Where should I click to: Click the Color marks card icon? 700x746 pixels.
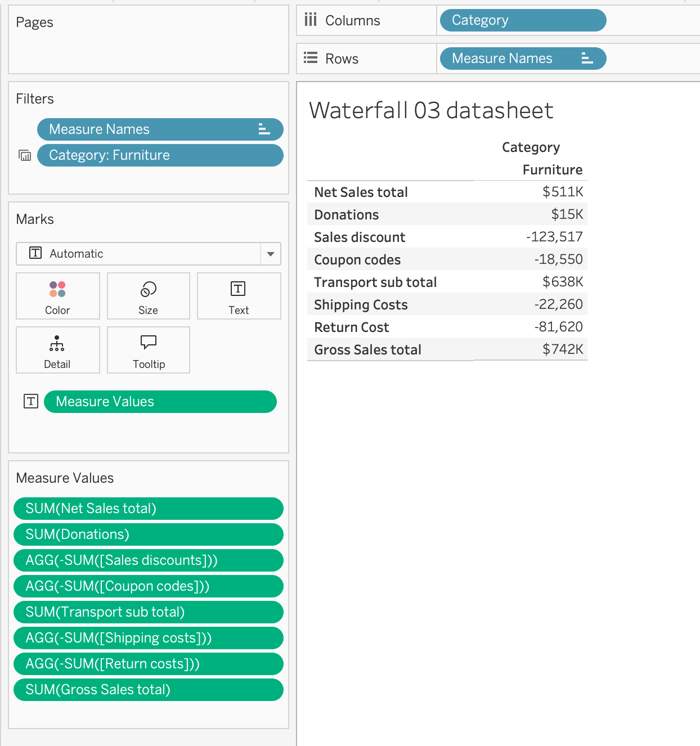57,290
